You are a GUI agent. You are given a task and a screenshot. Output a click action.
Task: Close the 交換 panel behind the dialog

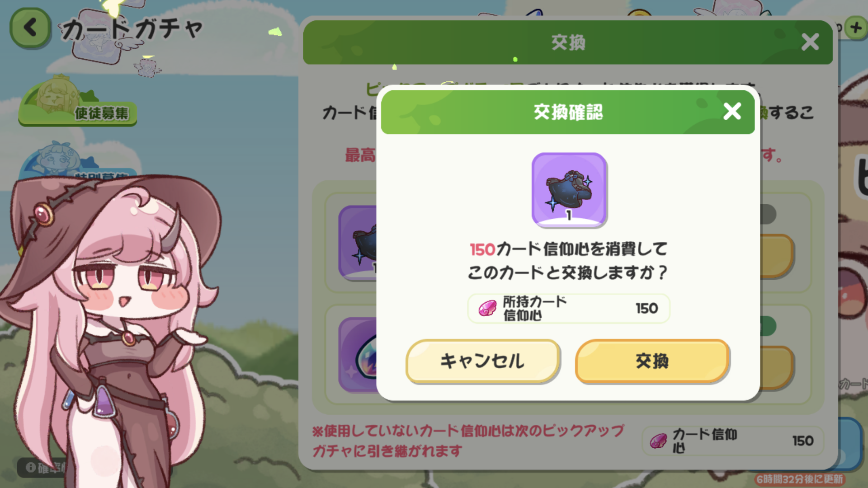810,42
